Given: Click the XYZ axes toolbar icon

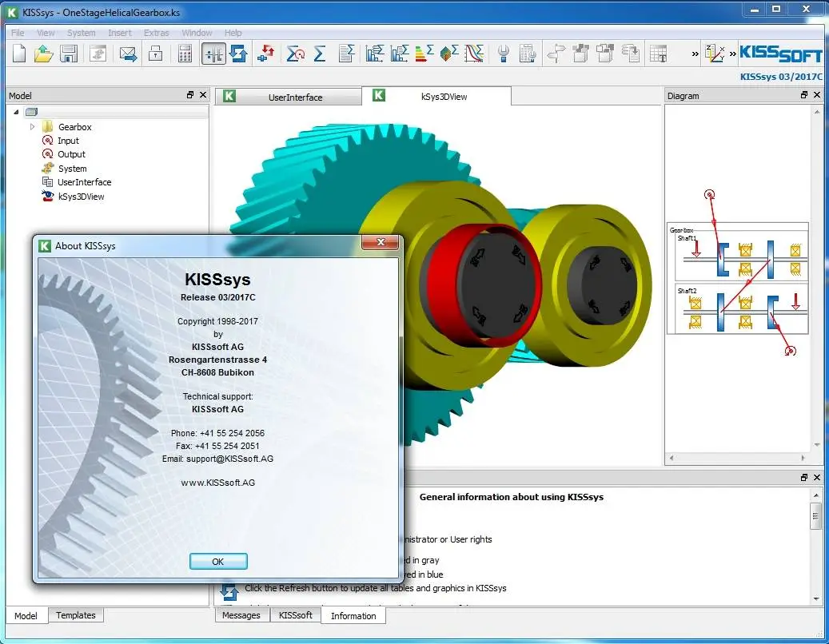Looking at the screenshot, I should (x=715, y=54).
